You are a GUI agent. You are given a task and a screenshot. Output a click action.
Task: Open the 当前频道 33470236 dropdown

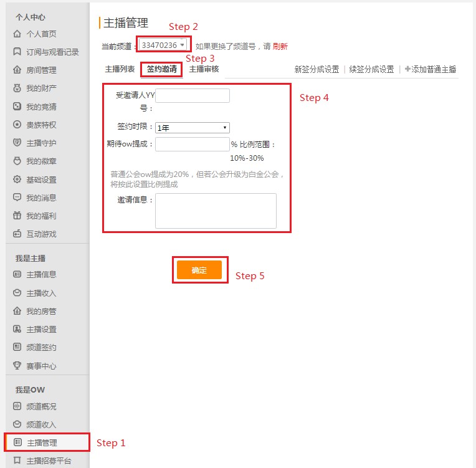click(163, 45)
